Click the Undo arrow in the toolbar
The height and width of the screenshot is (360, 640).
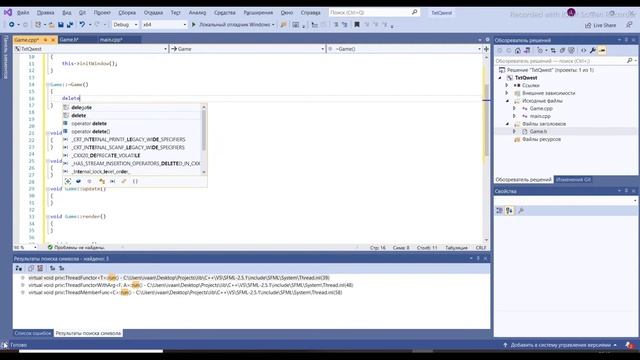tap(82, 25)
